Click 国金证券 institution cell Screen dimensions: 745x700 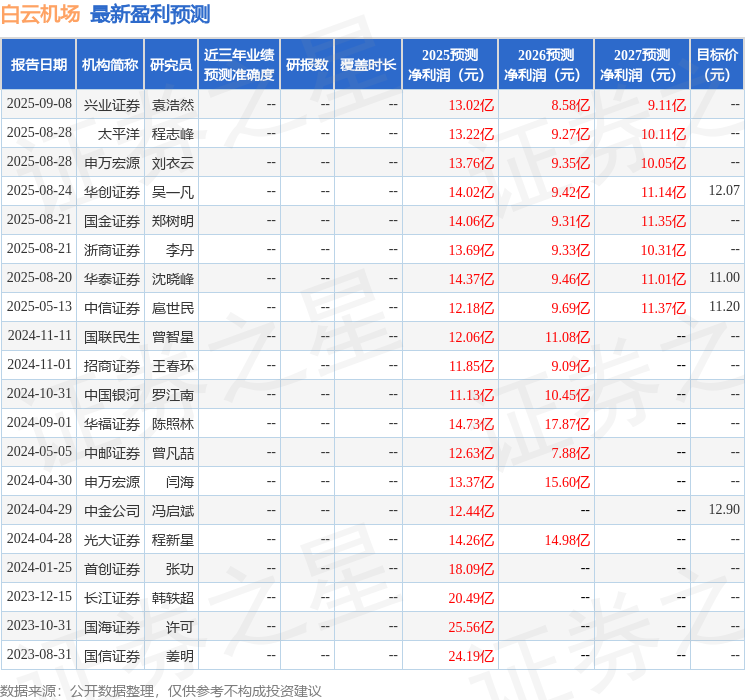pos(112,221)
